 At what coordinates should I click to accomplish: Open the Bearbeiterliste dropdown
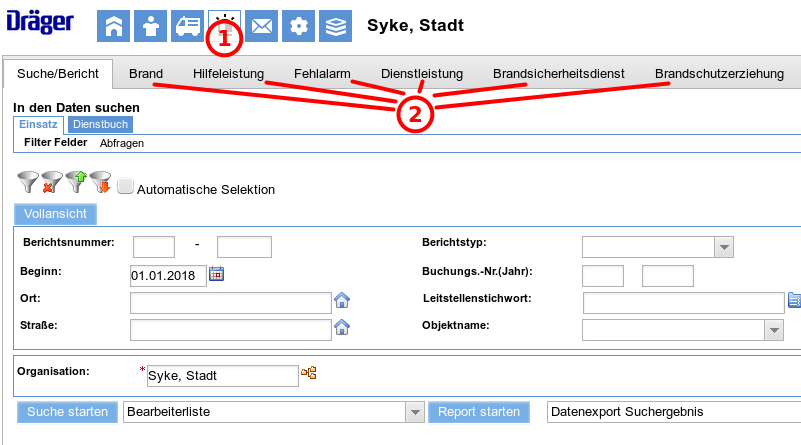(x=414, y=412)
